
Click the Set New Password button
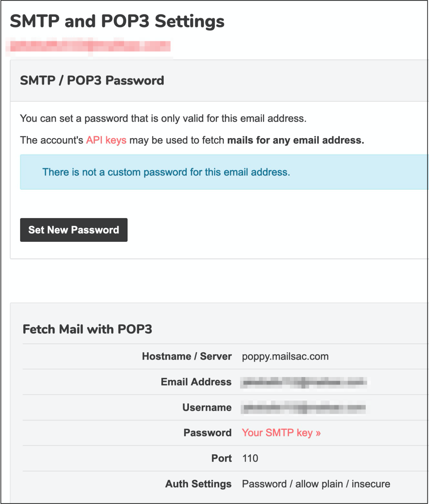click(x=73, y=230)
